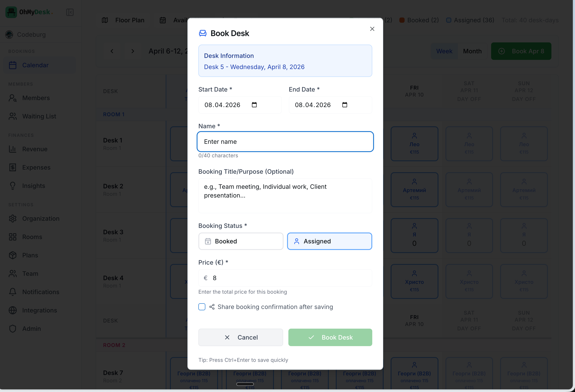Cancel the Book Desk dialog
575x392 pixels.
(x=241, y=337)
